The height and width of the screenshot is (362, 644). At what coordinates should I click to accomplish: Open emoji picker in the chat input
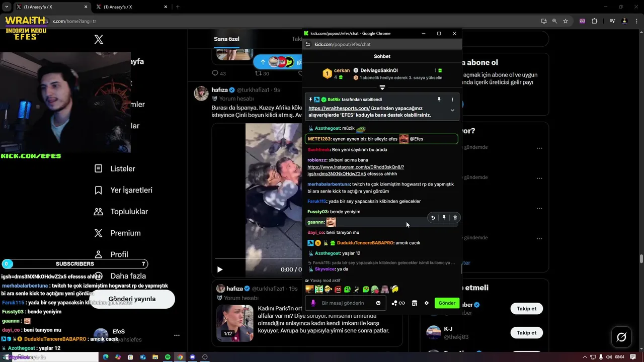tap(378, 303)
